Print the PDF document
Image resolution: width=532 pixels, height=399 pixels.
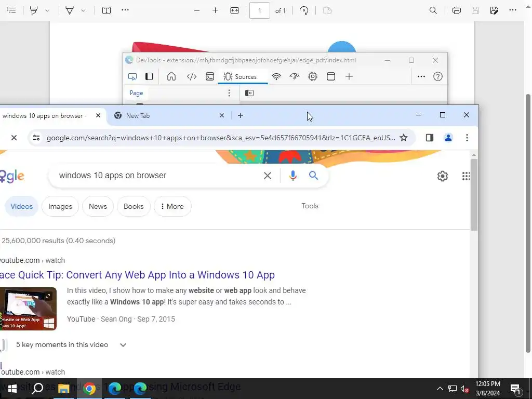point(457,10)
